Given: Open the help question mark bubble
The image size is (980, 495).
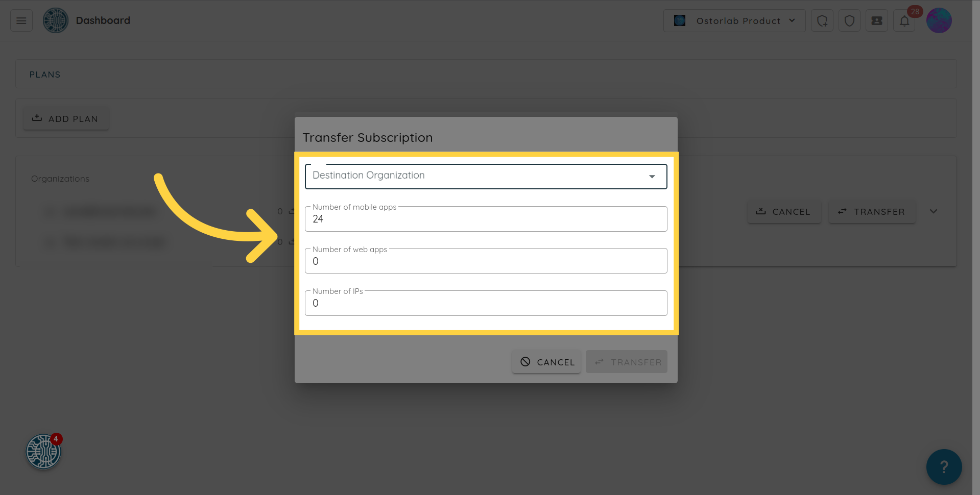Looking at the screenshot, I should pyautogui.click(x=944, y=466).
